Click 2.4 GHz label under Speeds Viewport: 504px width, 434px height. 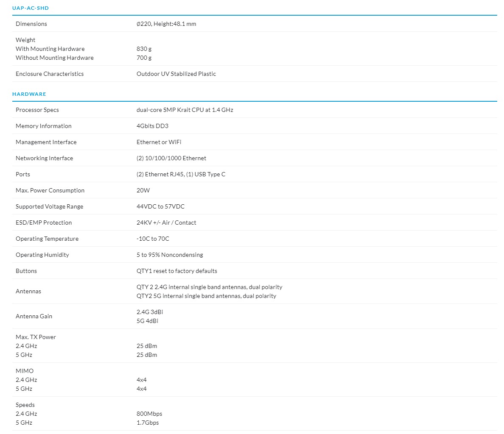26,414
